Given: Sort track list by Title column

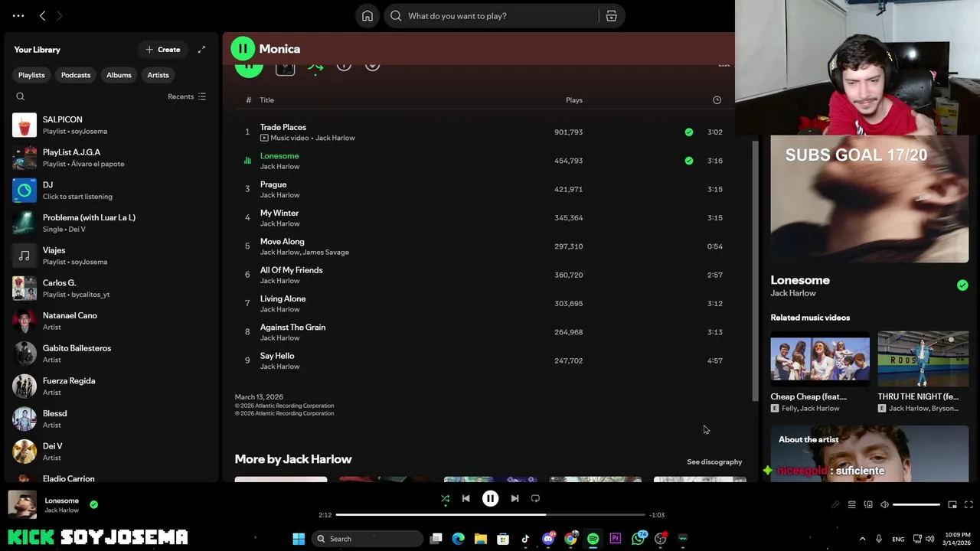Looking at the screenshot, I should pyautogui.click(x=266, y=100).
